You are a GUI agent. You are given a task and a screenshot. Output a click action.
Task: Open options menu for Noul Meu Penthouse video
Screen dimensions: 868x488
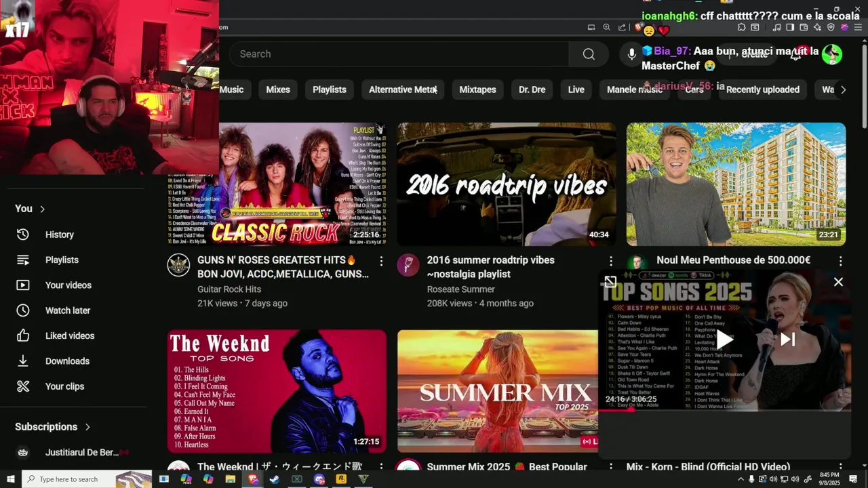840,261
